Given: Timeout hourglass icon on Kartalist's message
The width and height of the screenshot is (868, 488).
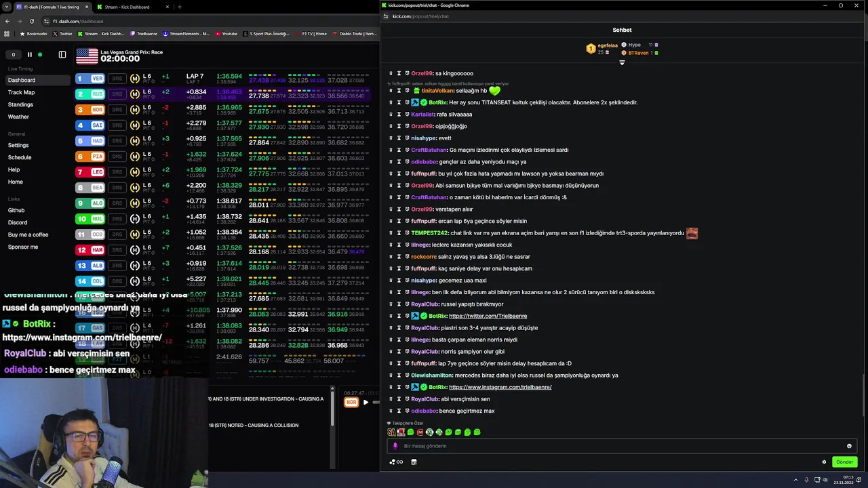Looking at the screenshot, I should 399,115.
